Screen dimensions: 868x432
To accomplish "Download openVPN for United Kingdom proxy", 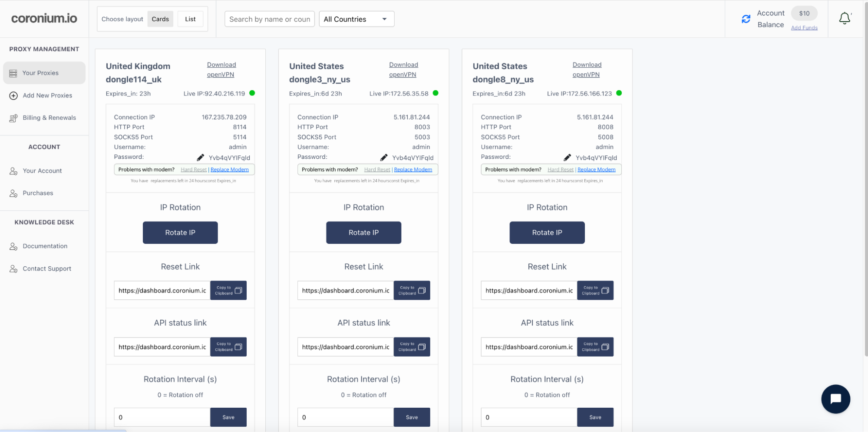I will [221, 69].
